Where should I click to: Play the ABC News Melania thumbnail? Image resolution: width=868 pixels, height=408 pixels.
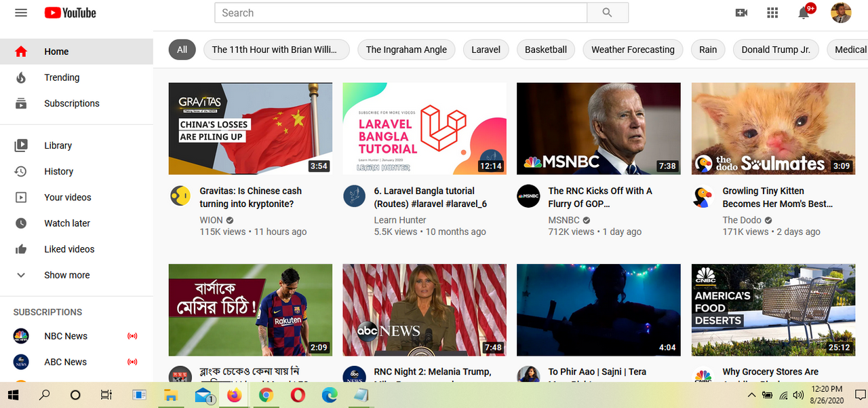click(x=425, y=310)
